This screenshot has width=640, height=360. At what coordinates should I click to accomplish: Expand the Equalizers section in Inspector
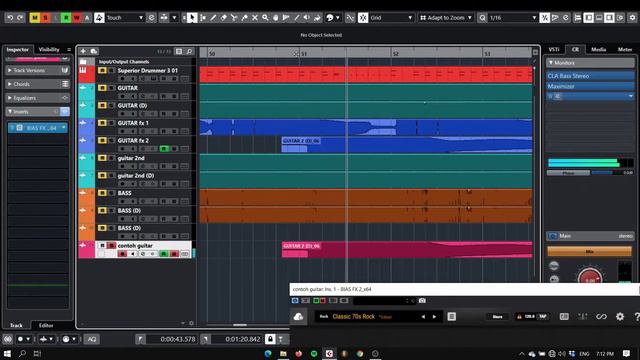[x=10, y=98]
